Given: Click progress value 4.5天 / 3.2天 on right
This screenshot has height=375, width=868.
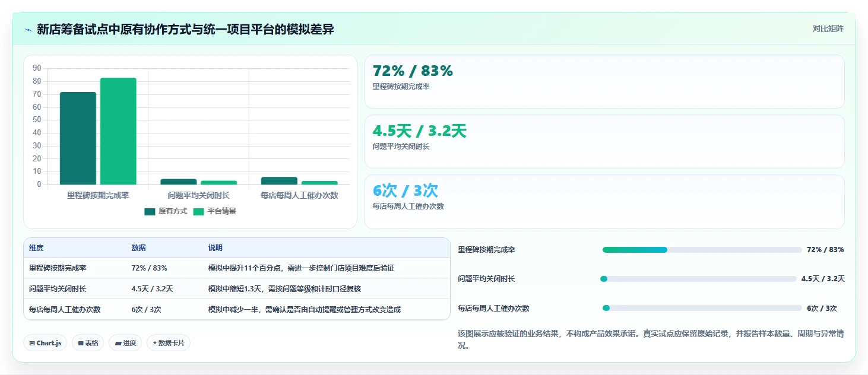Looking at the screenshot, I should point(823,279).
